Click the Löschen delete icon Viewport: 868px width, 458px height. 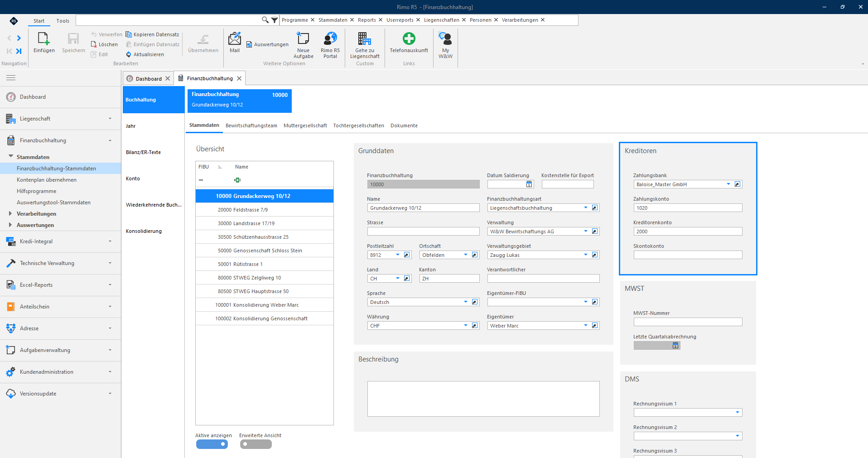pyautogui.click(x=94, y=44)
